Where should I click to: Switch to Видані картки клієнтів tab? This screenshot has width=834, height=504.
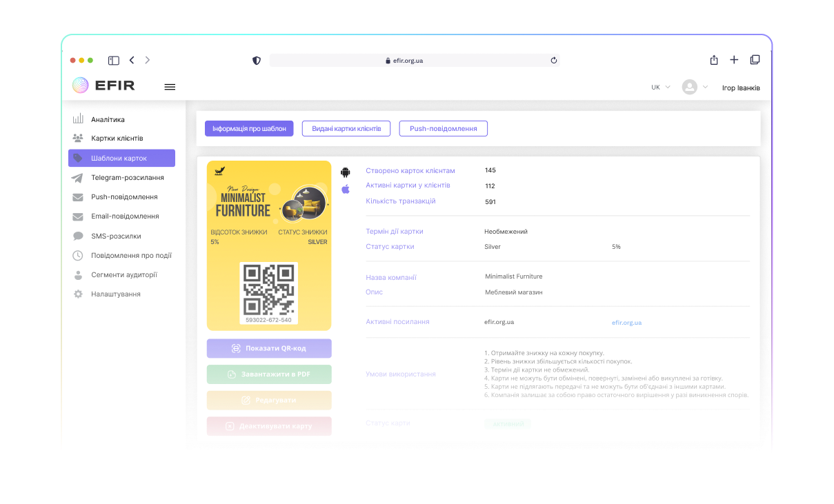click(346, 128)
